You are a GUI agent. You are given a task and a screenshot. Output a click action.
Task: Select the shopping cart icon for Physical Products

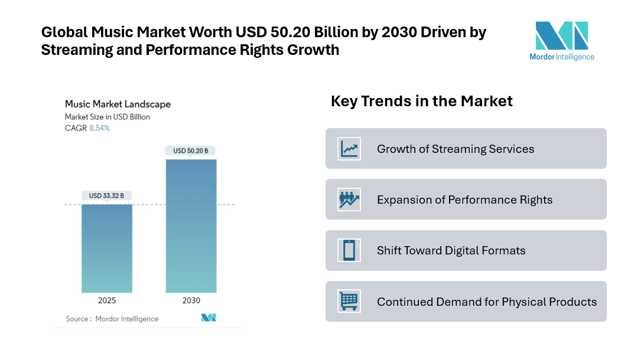349,302
